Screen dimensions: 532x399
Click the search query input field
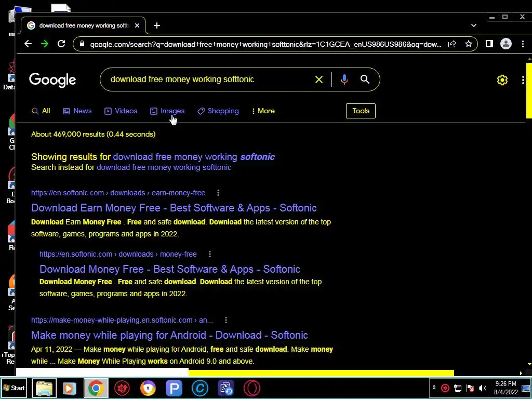coord(210,79)
